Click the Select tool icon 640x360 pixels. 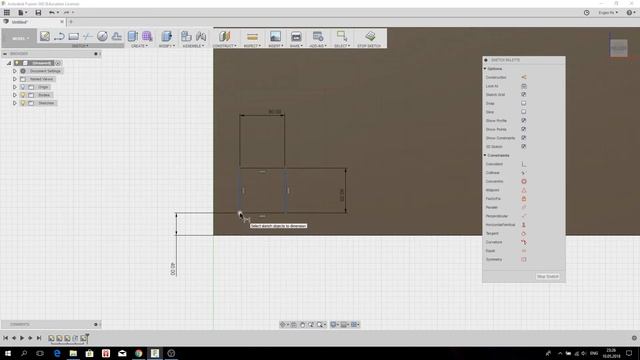(342, 36)
